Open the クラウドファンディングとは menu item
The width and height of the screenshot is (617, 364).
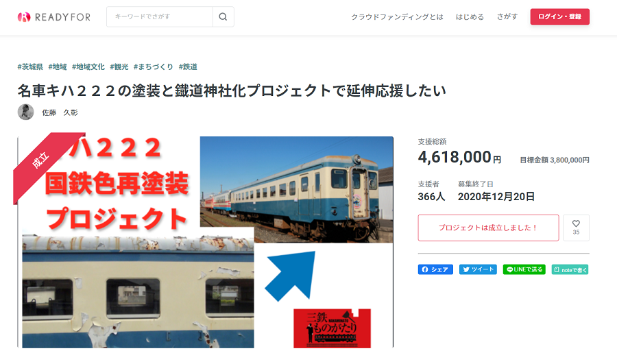[x=397, y=17]
